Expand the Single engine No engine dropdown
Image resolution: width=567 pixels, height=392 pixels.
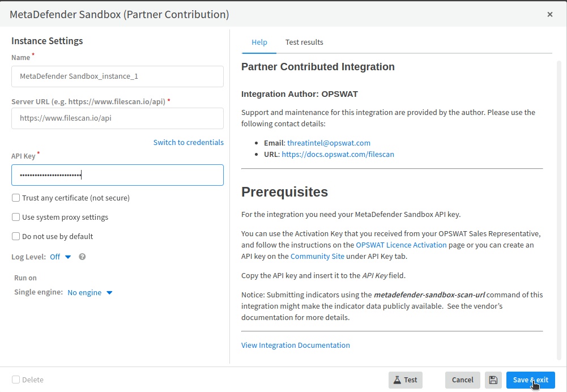tap(90, 292)
